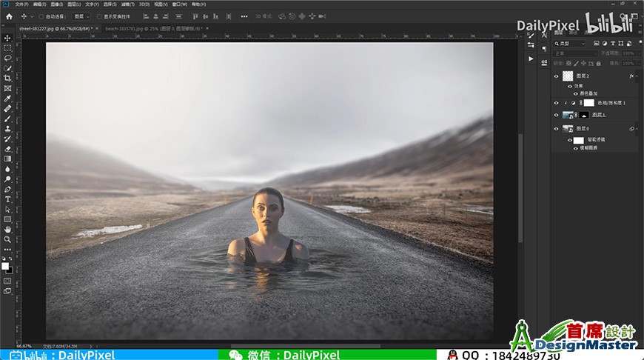Click the lock all padlock icon

point(598,63)
